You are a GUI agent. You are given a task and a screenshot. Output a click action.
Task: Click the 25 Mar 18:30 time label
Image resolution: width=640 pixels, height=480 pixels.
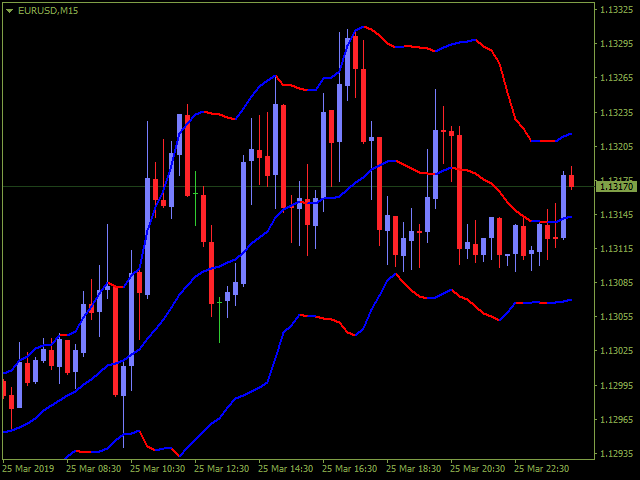[x=414, y=469]
